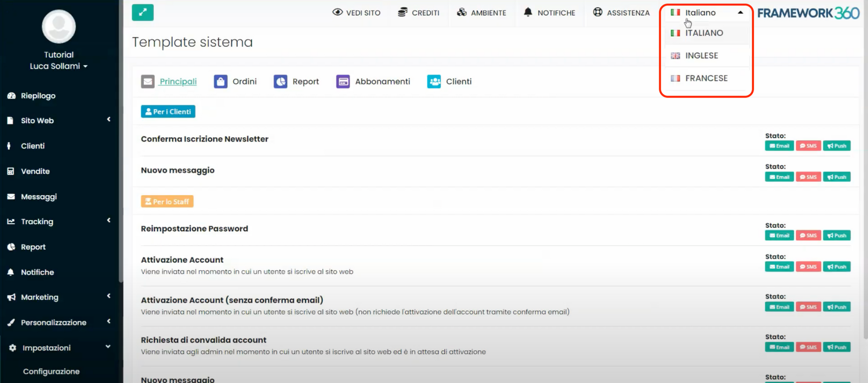Click the Ordini shopping bag tab icon

click(221, 81)
